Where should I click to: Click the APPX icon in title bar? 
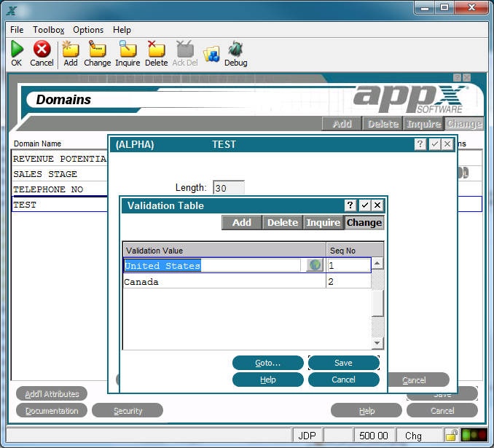point(12,11)
